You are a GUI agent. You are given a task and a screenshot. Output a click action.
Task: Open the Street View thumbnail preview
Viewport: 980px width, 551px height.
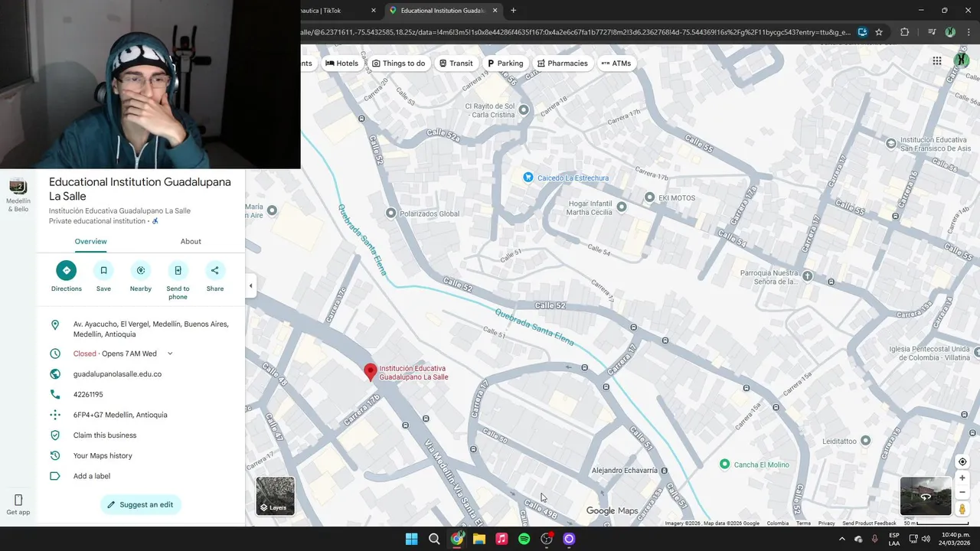point(926,496)
